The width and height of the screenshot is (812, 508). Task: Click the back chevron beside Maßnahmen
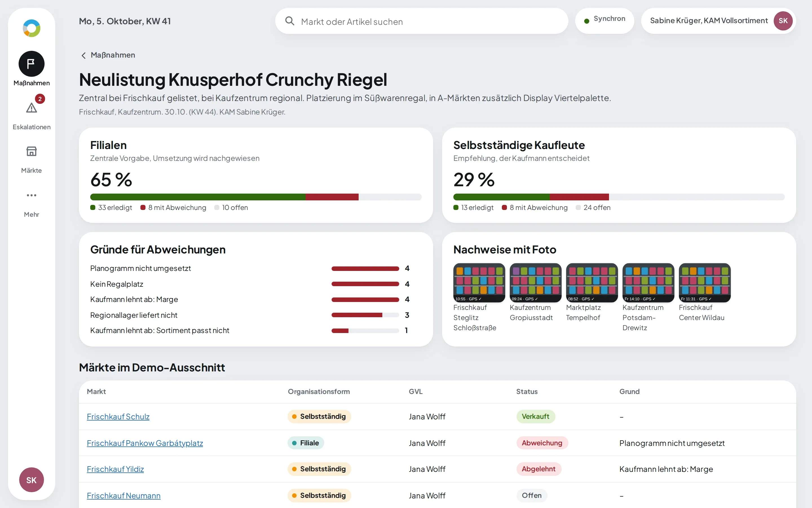pos(83,55)
